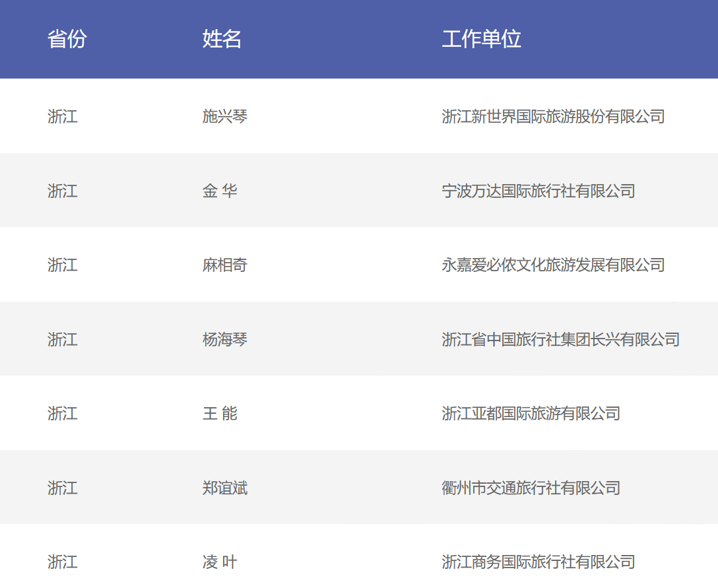Image resolution: width=718 pixels, height=588 pixels.
Task: Click the 省份 column header
Action: [67, 39]
